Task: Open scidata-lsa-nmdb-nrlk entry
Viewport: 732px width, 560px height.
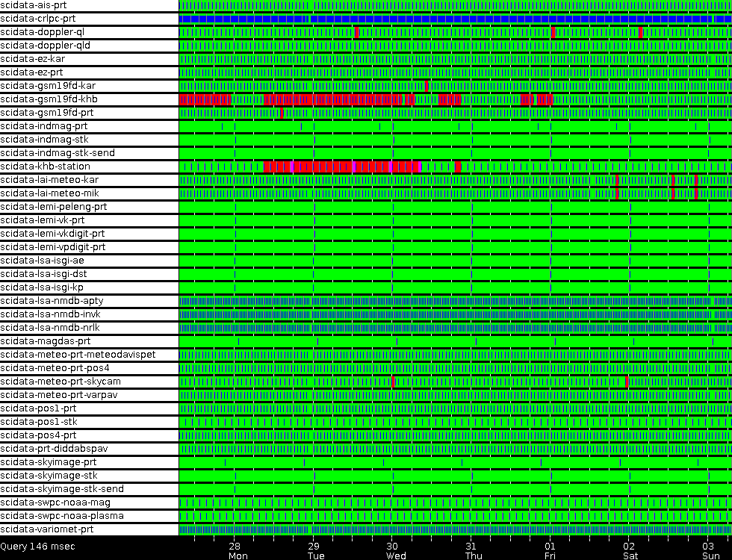Action: [x=50, y=328]
